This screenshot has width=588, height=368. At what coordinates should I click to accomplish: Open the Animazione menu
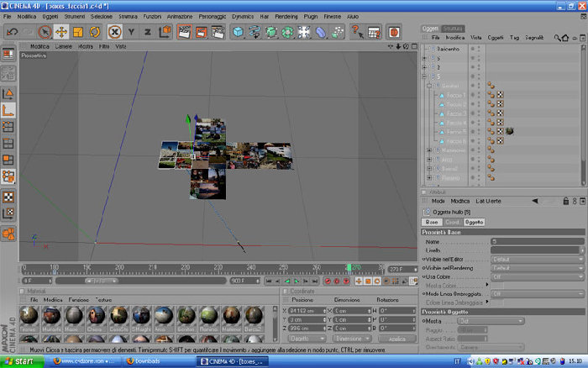tap(180, 17)
